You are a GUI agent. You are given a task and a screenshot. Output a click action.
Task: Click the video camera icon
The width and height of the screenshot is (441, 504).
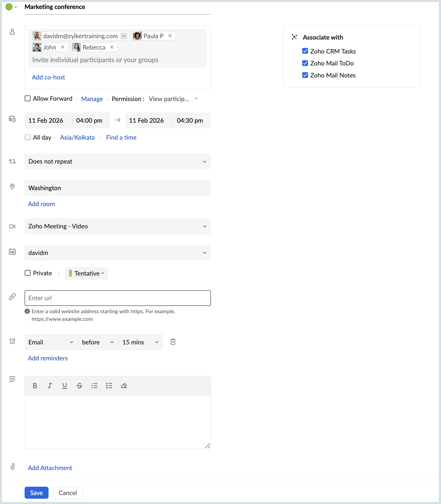point(12,226)
